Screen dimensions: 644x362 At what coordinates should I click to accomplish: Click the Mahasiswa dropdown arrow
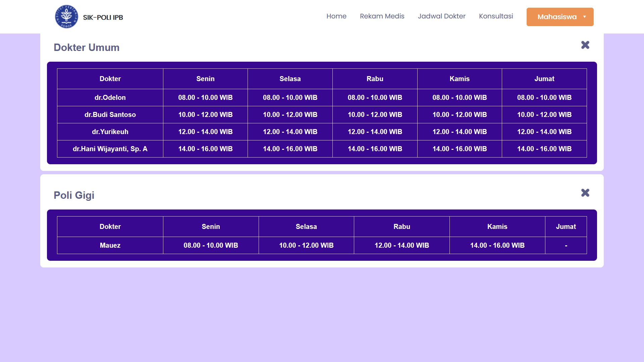585,17
